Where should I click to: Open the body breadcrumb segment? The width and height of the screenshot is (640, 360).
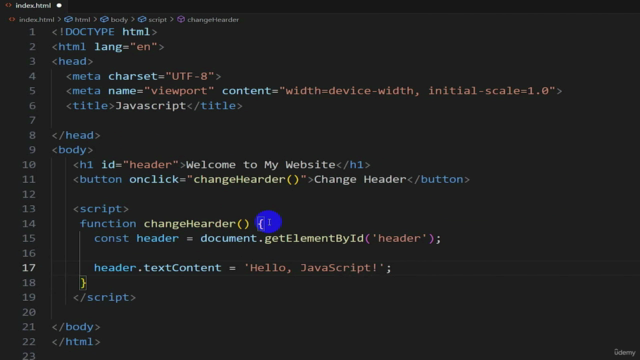(119, 19)
